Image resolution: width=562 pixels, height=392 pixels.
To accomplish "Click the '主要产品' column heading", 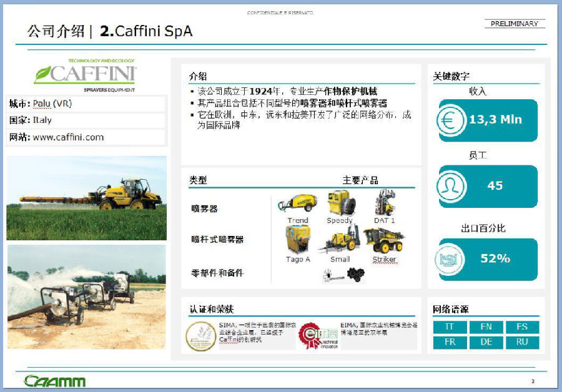I will (x=360, y=180).
